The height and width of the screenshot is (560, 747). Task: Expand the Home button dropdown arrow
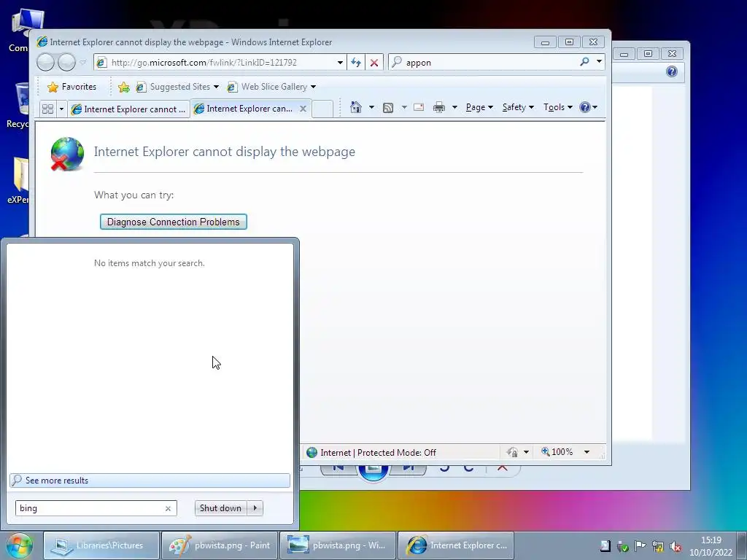371,107
